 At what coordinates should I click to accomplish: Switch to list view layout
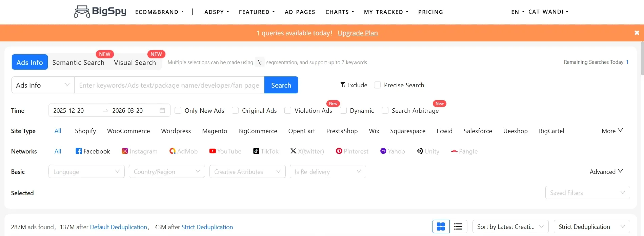[x=458, y=226]
